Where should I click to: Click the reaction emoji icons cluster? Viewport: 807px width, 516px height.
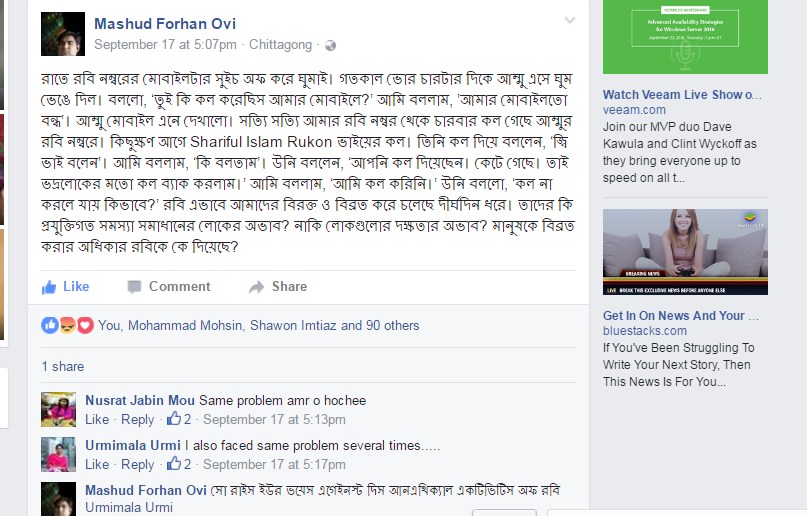pos(67,325)
